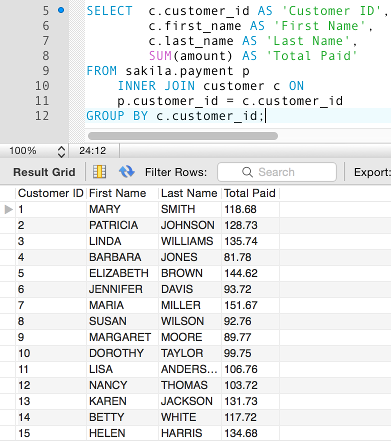
Task: Select truncated cell ANDERS...
Action: [x=190, y=369]
